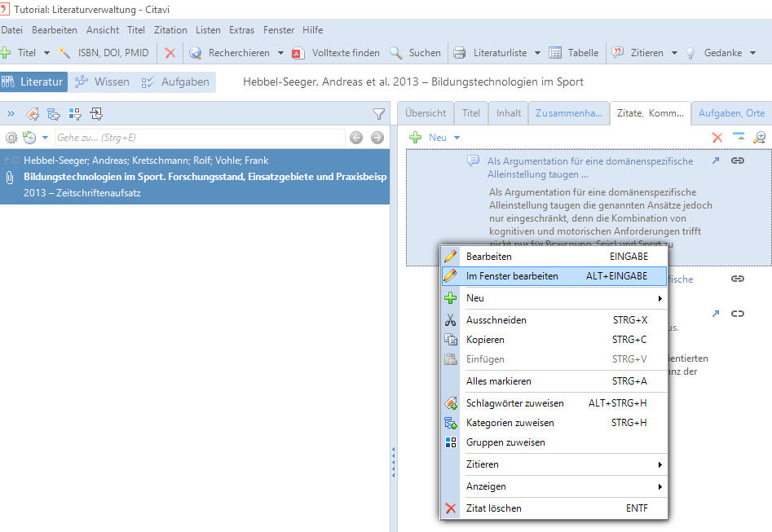Image resolution: width=772 pixels, height=532 pixels.
Task: Toggle the funnel filter in title list
Action: coord(378,114)
